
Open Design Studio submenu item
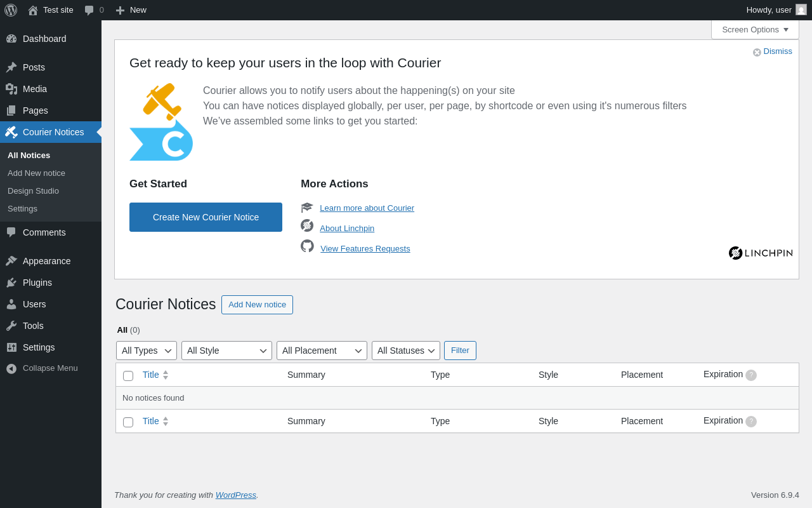[33, 190]
